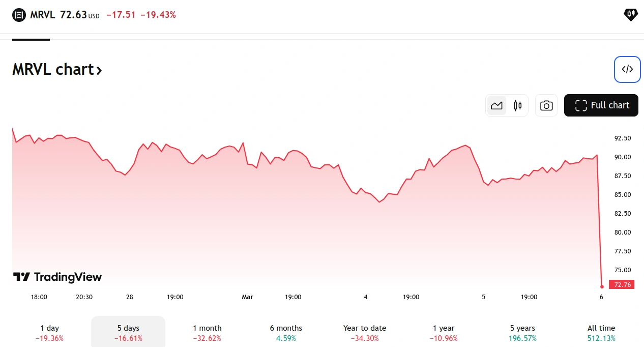Click the TradingView logo on chart
Screen dimensions: 644x347
[57, 277]
